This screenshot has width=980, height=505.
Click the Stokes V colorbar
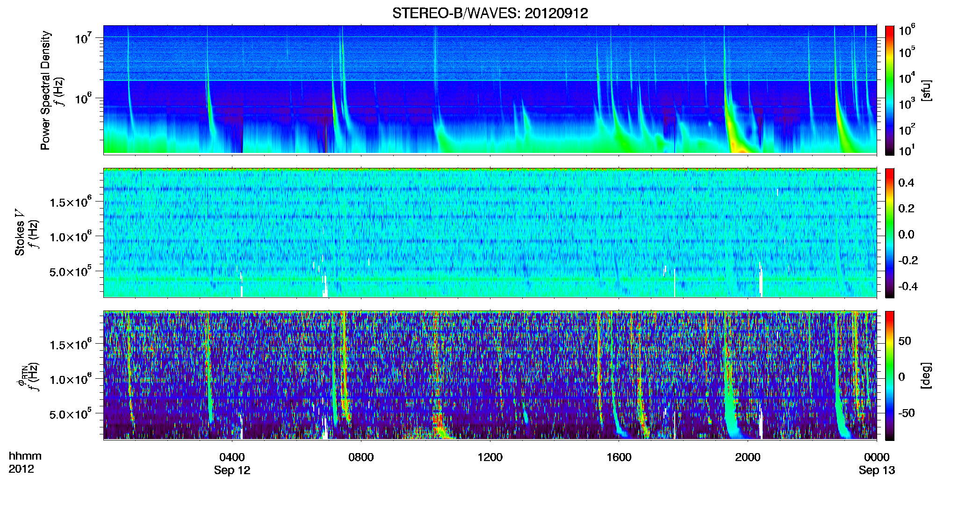click(890, 233)
